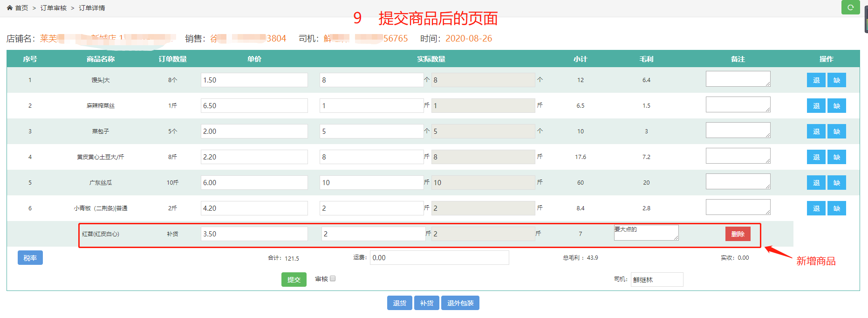Viewport: 868px width, 318px height.
Task: Navigate to 订单审核 breadcrumb link
Action: click(53, 8)
